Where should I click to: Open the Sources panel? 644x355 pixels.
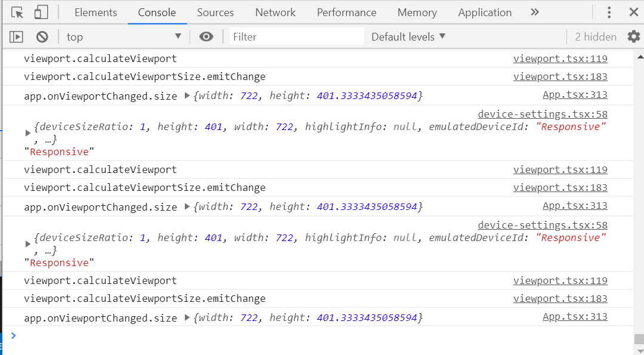215,12
